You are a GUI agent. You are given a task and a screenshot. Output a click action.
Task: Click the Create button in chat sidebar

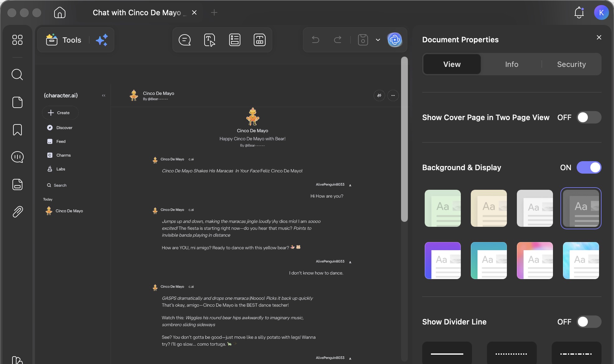[60, 113]
